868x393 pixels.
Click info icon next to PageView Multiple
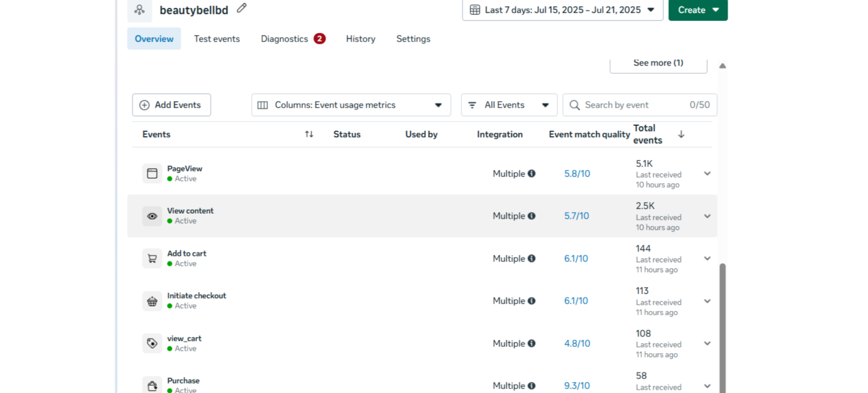[x=532, y=174]
